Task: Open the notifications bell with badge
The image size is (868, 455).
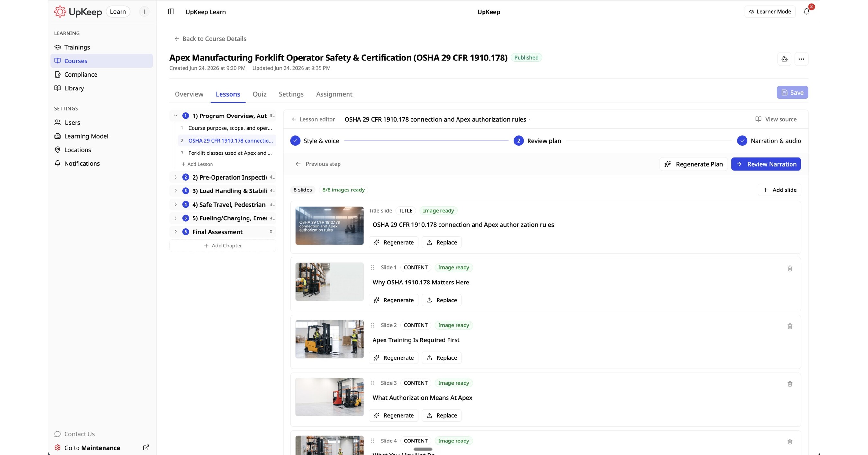Action: pos(807,12)
